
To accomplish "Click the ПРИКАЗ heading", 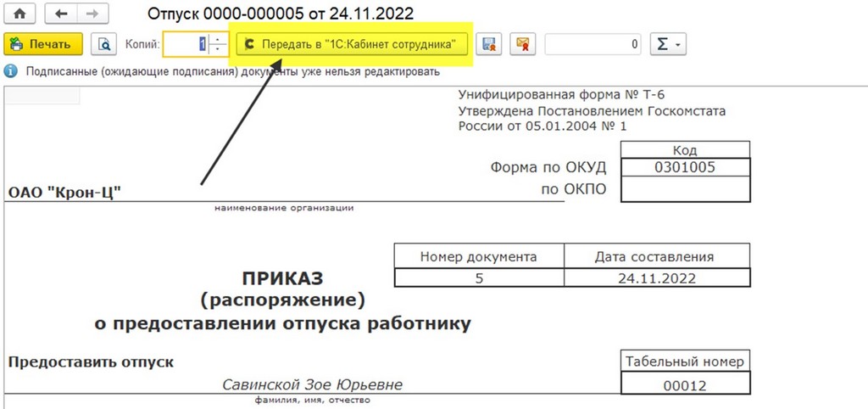I will point(282,277).
